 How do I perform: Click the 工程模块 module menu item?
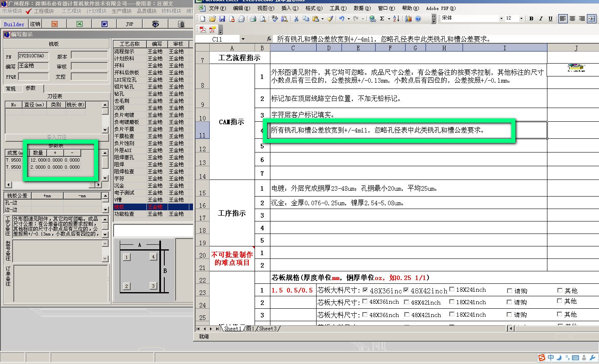tap(44, 11)
